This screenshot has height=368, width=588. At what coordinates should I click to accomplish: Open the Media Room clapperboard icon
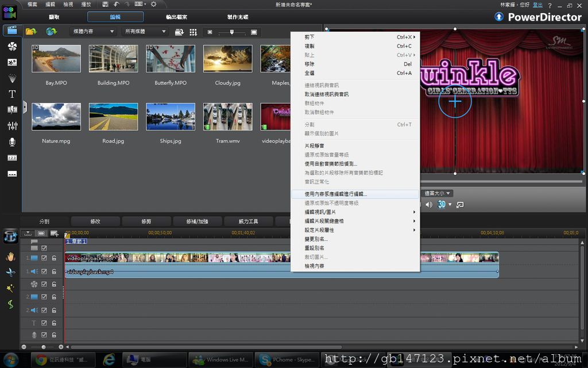click(x=12, y=30)
